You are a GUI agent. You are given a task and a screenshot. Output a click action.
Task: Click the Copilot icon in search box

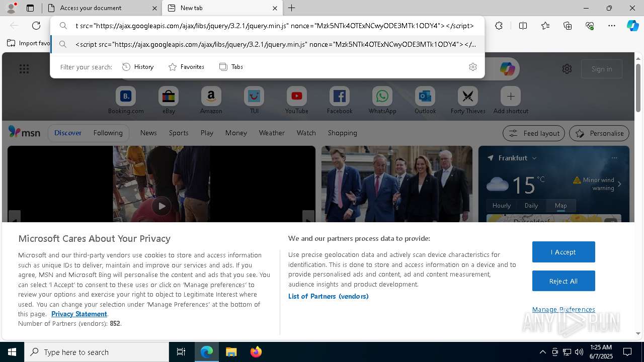(x=507, y=69)
